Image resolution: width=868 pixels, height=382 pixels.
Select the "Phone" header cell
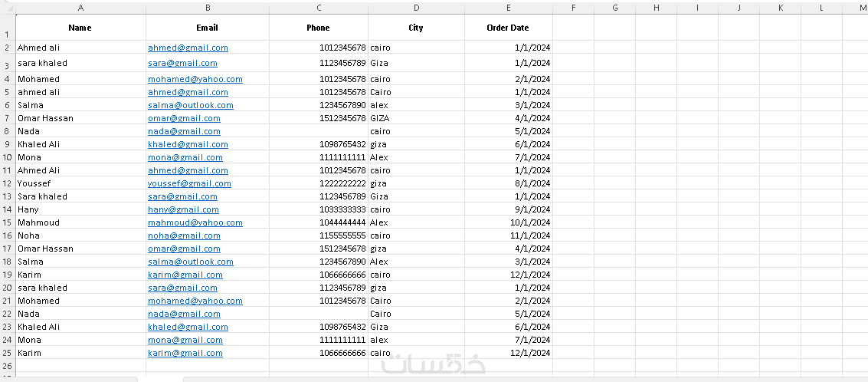pyautogui.click(x=318, y=28)
